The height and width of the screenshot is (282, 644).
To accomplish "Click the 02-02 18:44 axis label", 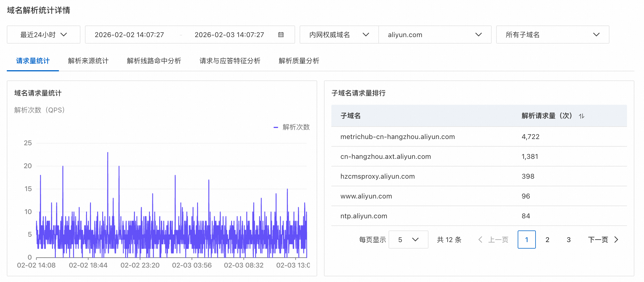I will 88,265.
